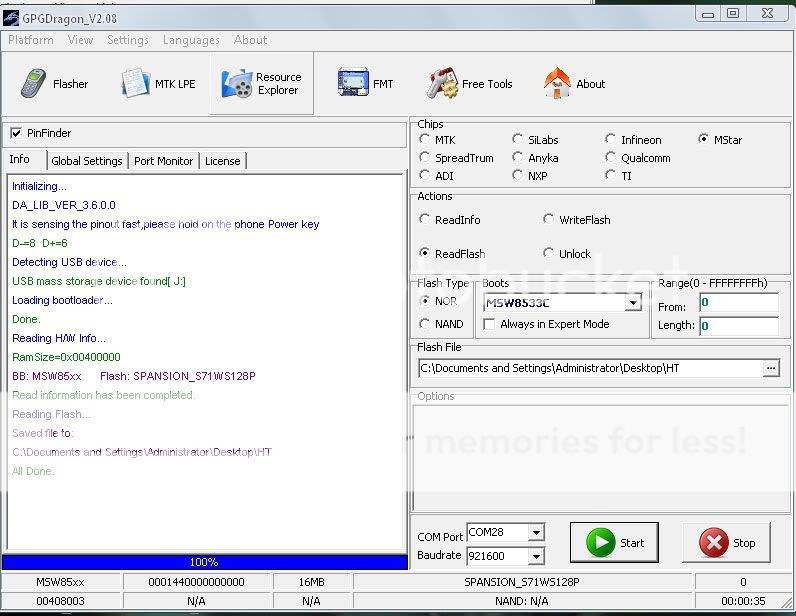Screen dimensions: 796x616
Task: Expand the Boots MSW8533C dropdown
Action: [x=633, y=302]
